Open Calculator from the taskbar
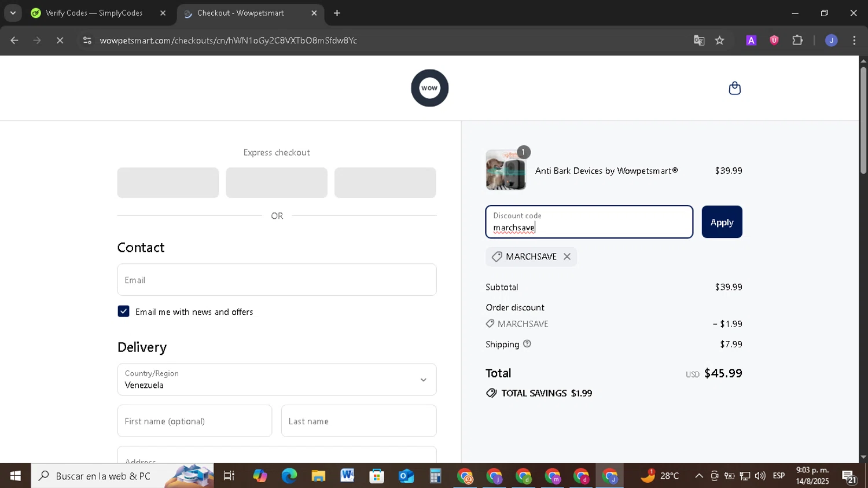The width and height of the screenshot is (868, 488). [435, 476]
